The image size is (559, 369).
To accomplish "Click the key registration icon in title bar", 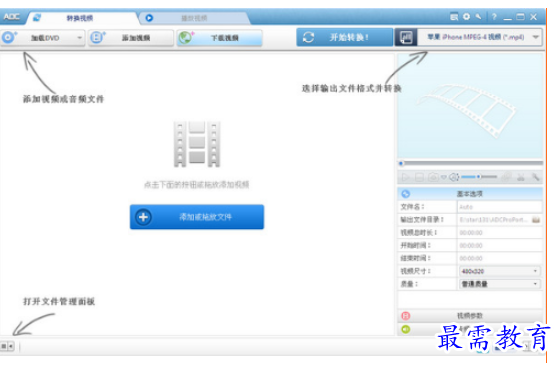I will [478, 16].
